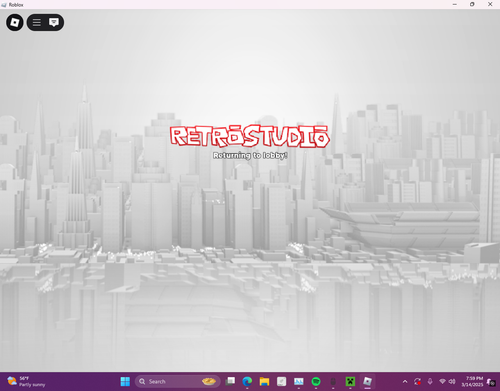Click the sync tray icon with red dot
The width and height of the screenshot is (500, 391).
[417, 381]
